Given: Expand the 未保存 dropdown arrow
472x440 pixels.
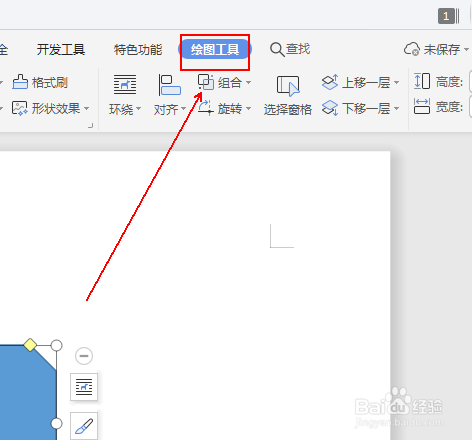Looking at the screenshot, I should tap(466, 50).
